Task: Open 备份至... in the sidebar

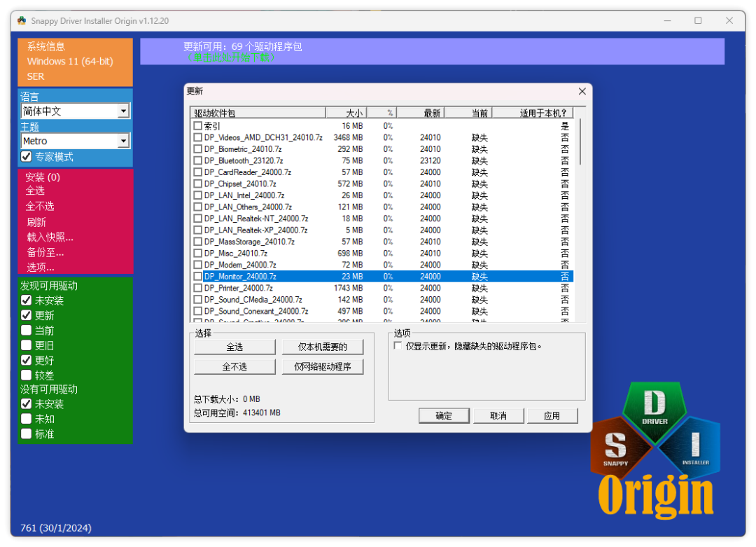Action: click(x=45, y=252)
